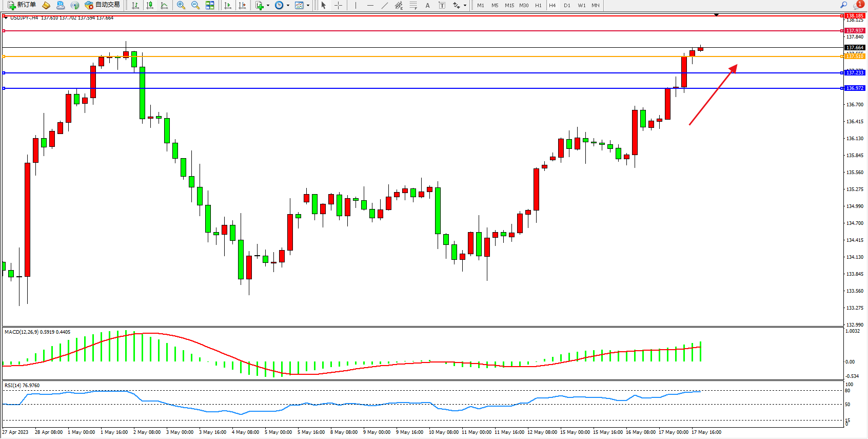
Task: Select the Fibonacci retracement tool
Action: tap(413, 5)
